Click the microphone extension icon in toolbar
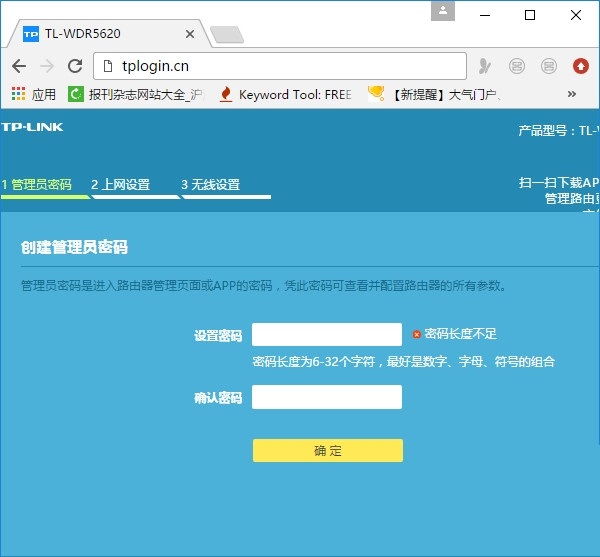This screenshot has width=600, height=557. 485,66
